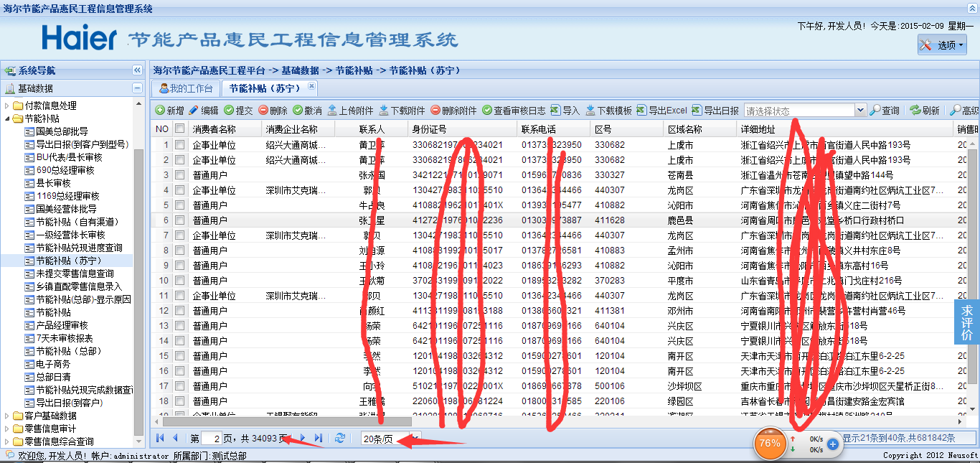The height and width of the screenshot is (463, 980).
Task: Check the checkbox for row 6
Action: click(179, 220)
